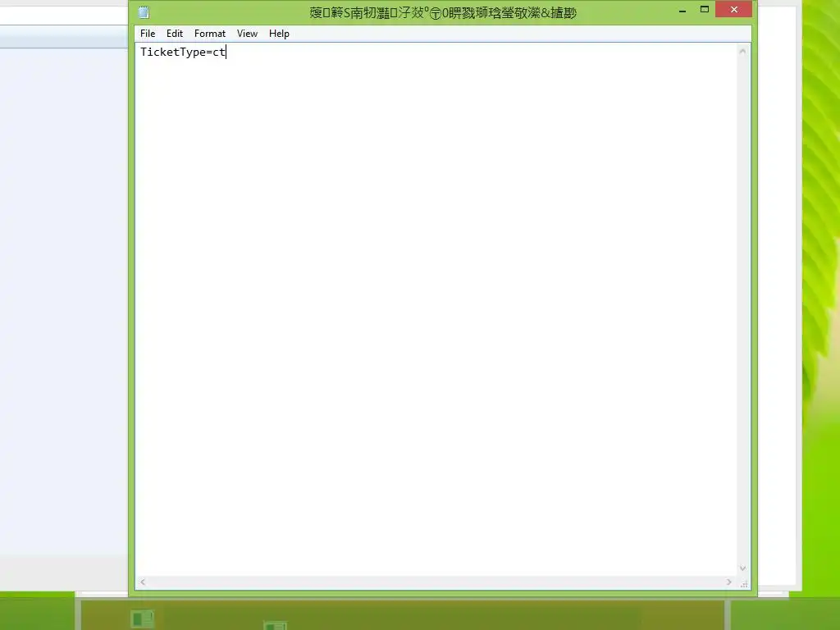Click the text TicketType=ct in the editor
The width and height of the screenshot is (840, 630).
pos(183,52)
